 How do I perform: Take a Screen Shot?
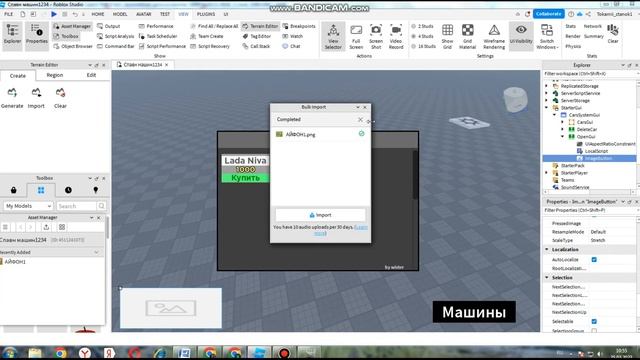pos(376,37)
